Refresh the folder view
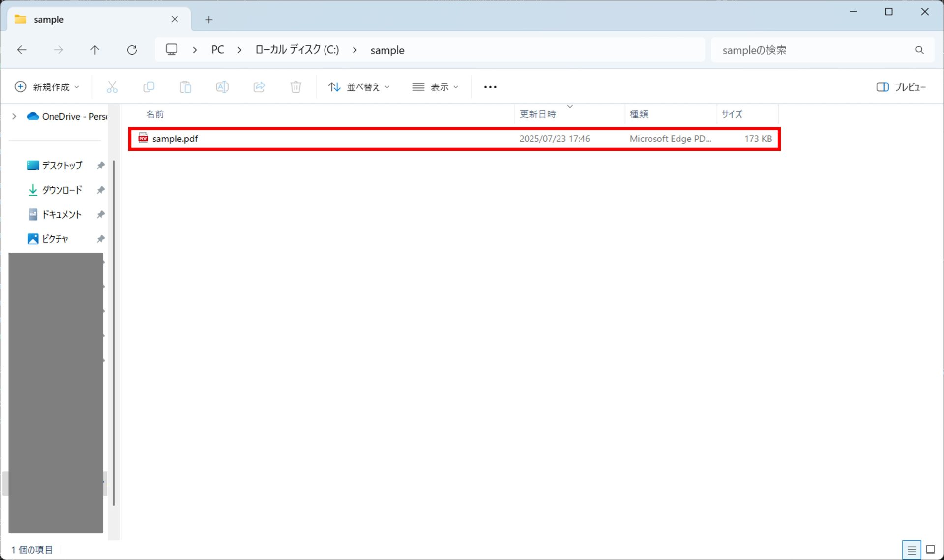Viewport: 944px width, 560px height. click(132, 50)
